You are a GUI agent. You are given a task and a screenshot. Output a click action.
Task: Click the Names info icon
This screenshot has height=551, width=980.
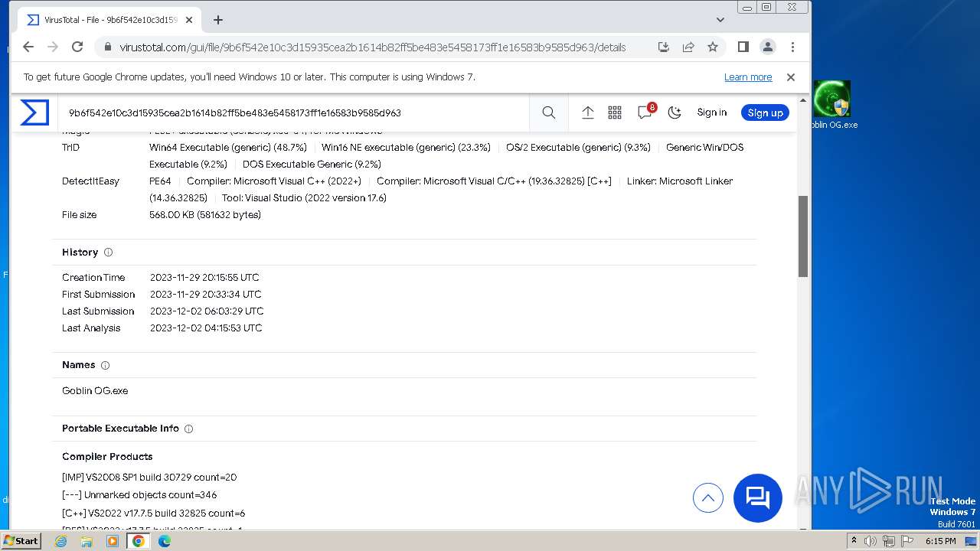point(106,365)
